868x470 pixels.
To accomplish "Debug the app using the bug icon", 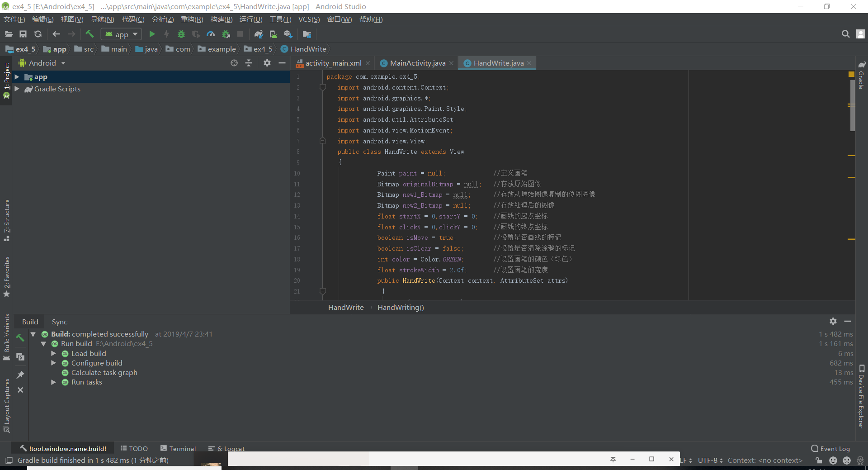I will (181, 34).
